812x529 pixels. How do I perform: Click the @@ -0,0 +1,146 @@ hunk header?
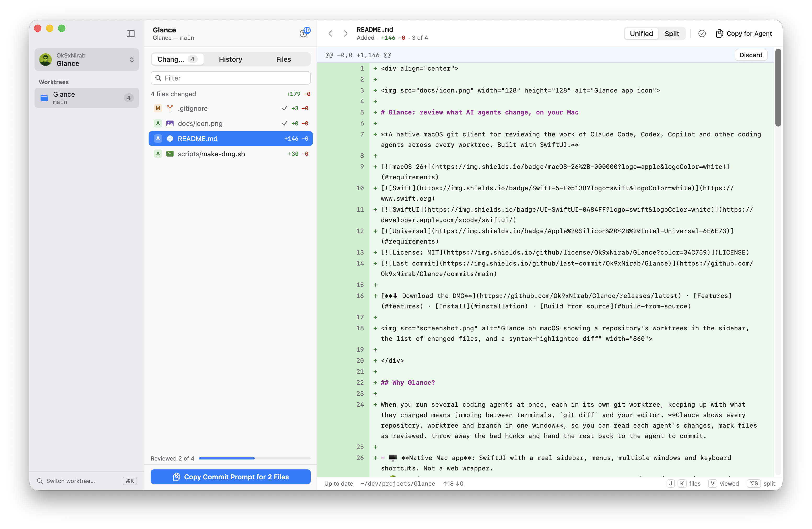(x=358, y=55)
